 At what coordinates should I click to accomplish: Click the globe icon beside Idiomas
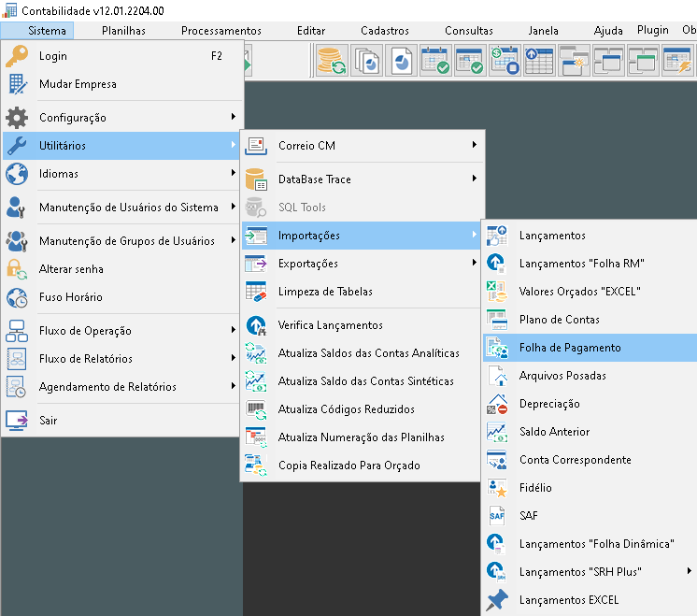(17, 174)
